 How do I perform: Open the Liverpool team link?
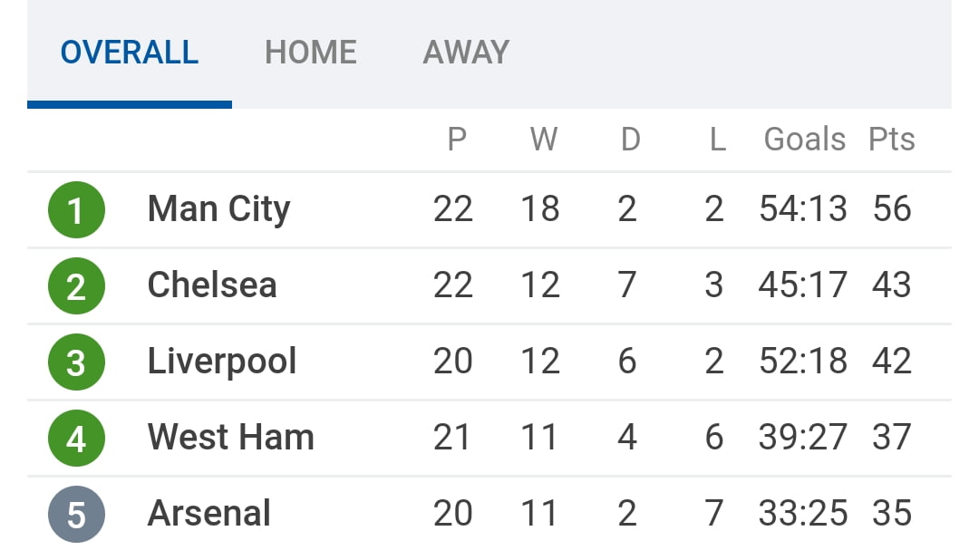[222, 362]
